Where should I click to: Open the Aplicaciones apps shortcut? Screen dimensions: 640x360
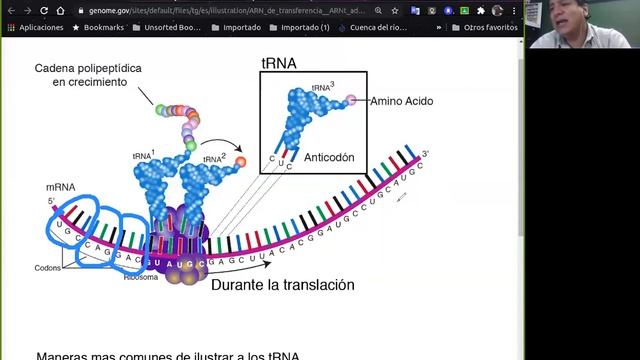pyautogui.click(x=36, y=27)
